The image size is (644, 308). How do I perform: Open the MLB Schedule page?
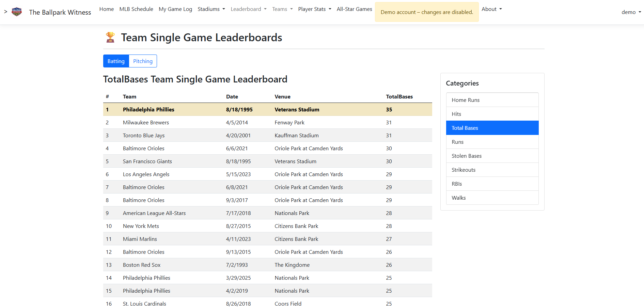click(136, 9)
